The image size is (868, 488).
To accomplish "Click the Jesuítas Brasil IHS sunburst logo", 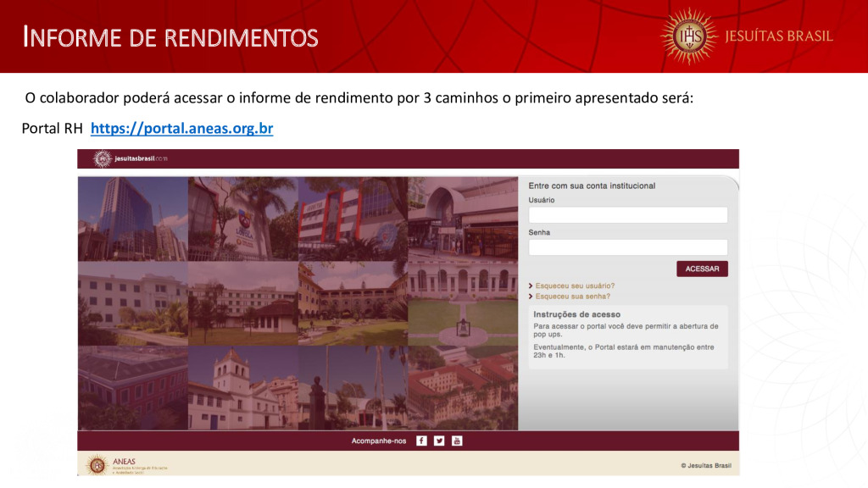I will pyautogui.click(x=688, y=36).
